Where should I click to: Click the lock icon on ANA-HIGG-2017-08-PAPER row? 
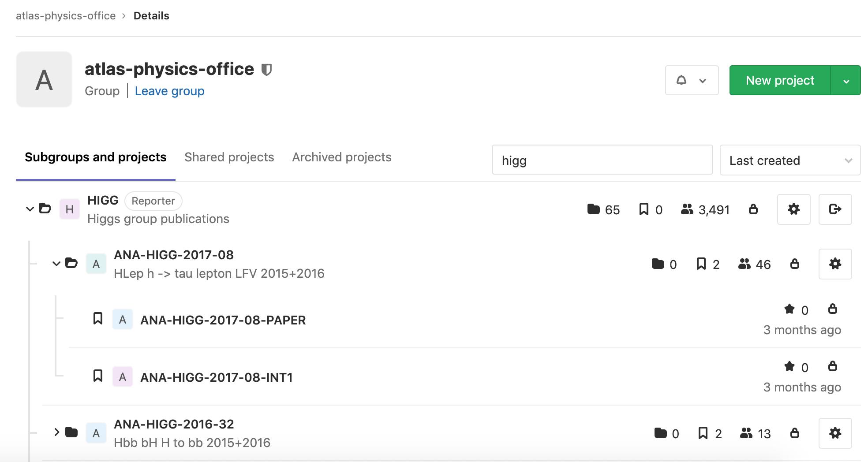coord(833,309)
